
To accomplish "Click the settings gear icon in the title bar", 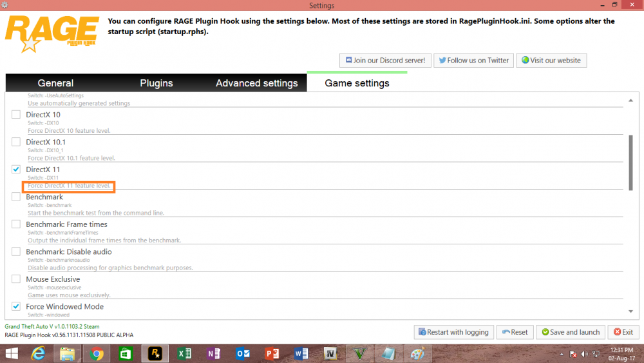I will [x=5, y=5].
